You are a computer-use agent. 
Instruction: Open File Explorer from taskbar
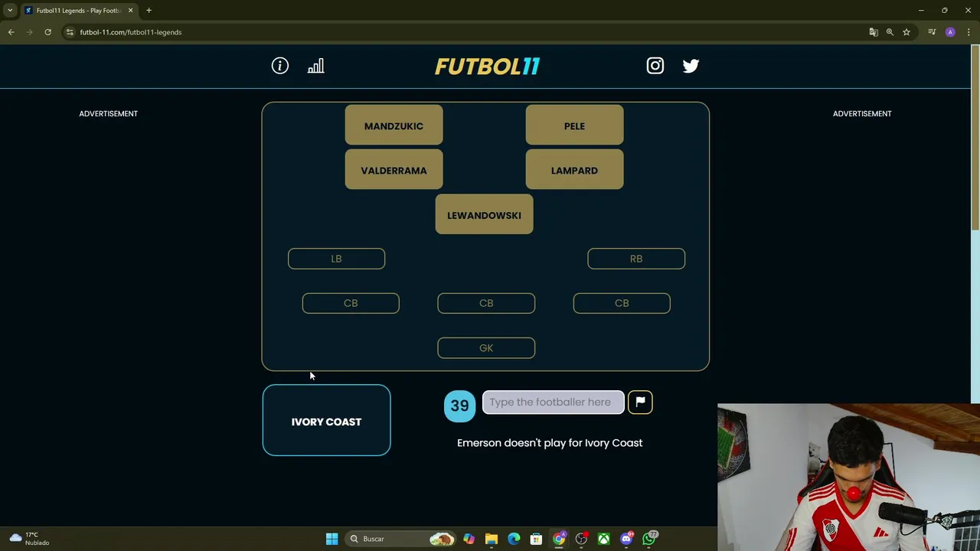click(x=492, y=539)
